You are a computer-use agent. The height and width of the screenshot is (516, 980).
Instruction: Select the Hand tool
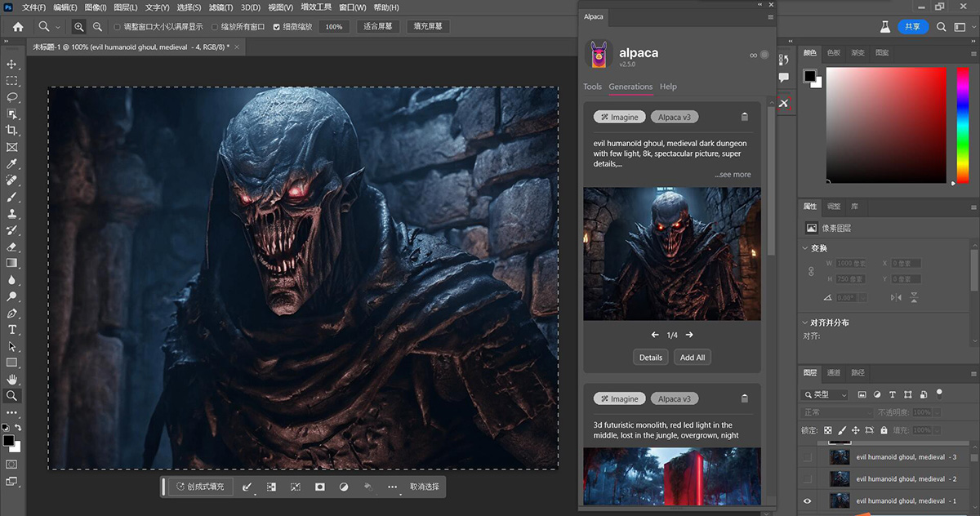[x=11, y=379]
